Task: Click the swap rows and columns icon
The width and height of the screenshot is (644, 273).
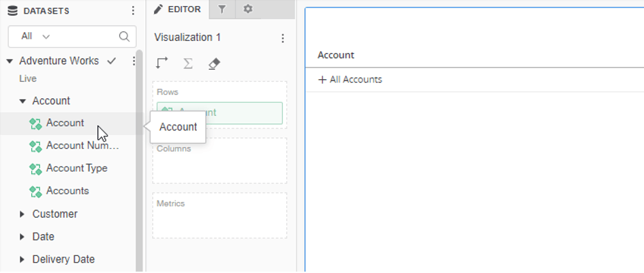Action: 162,63
